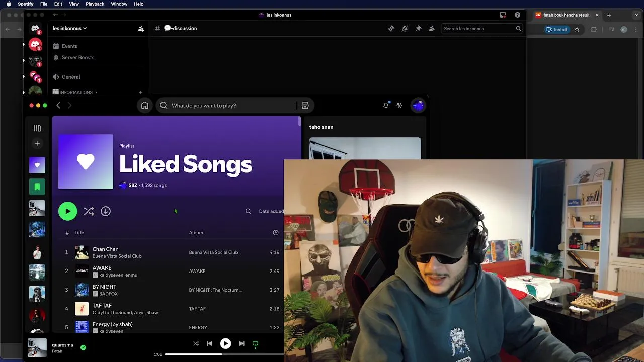The height and width of the screenshot is (362, 644).
Task: Open Liked Songs from the sidebar heart
Action: (x=37, y=165)
